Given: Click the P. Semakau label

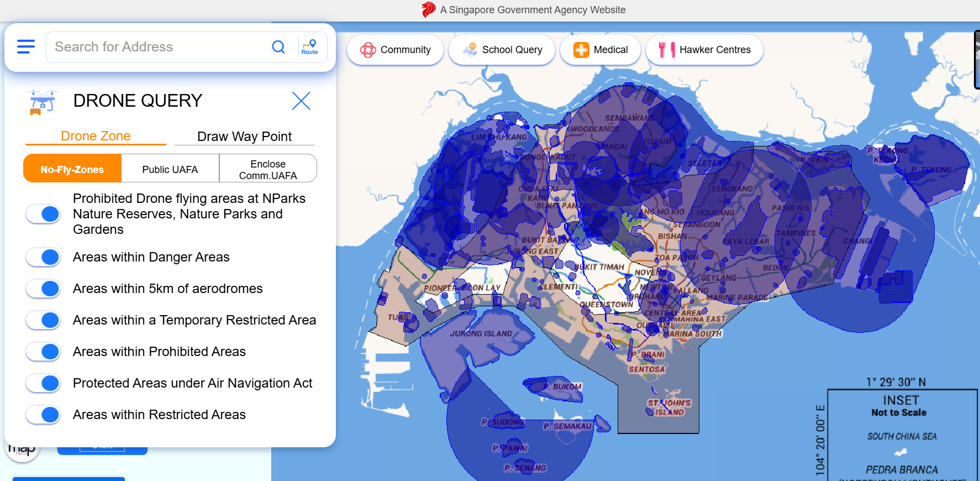Looking at the screenshot, I should coord(567,426).
